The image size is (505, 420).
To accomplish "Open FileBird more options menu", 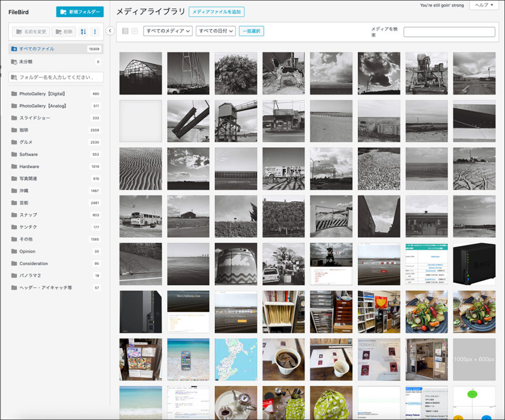I will pyautogui.click(x=95, y=32).
